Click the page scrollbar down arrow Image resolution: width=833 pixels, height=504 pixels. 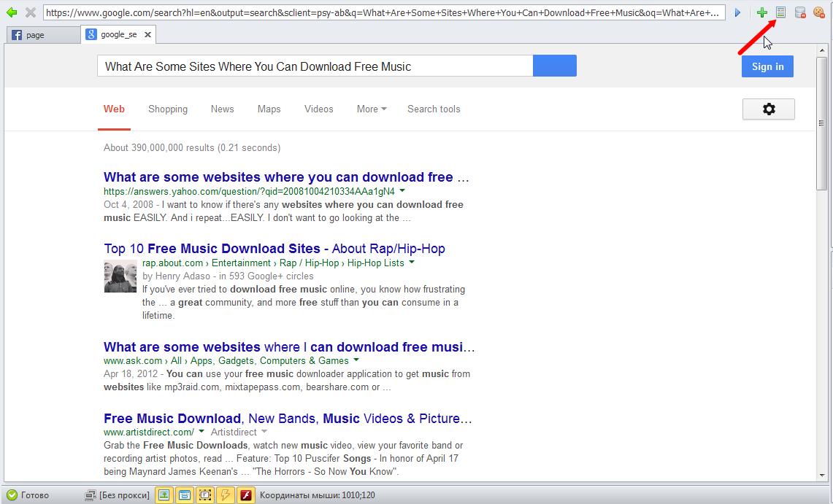[x=822, y=476]
